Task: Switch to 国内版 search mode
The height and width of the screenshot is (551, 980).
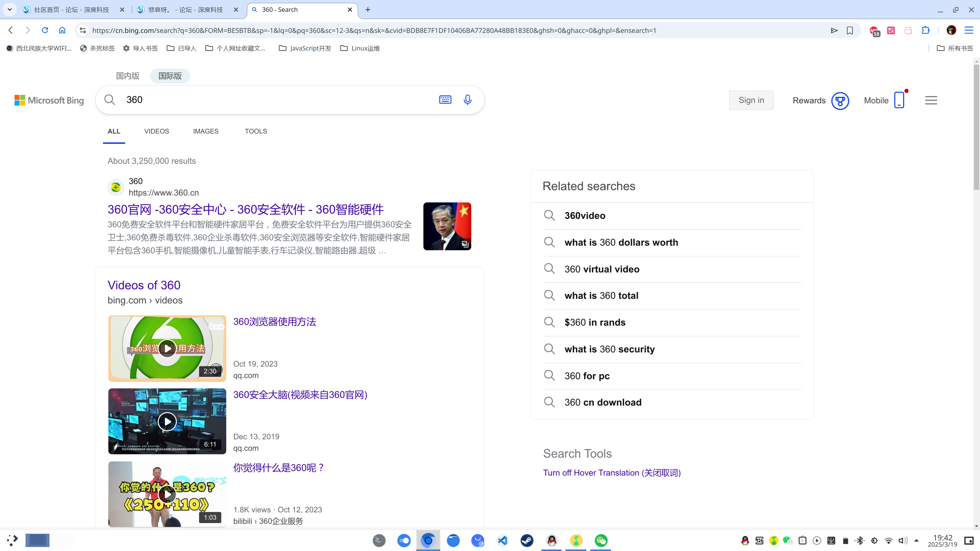Action: click(x=128, y=76)
